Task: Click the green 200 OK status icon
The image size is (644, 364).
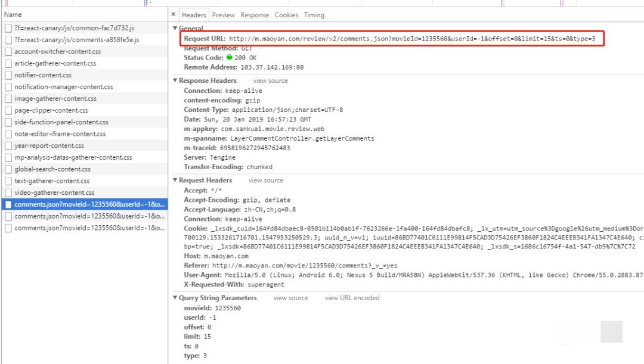Action: click(229, 57)
